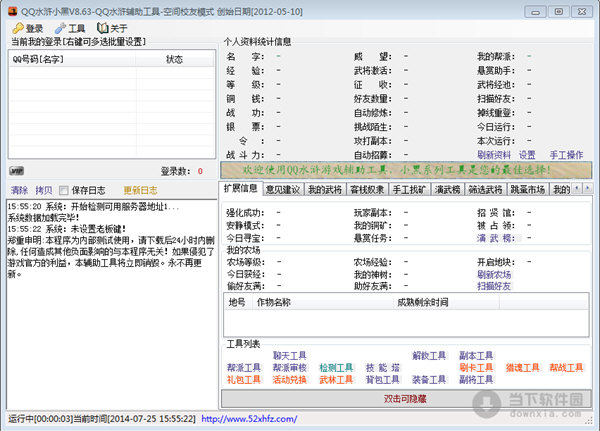Open 技能塔 tool
Viewport: 600px width, 431px height.
383,367
